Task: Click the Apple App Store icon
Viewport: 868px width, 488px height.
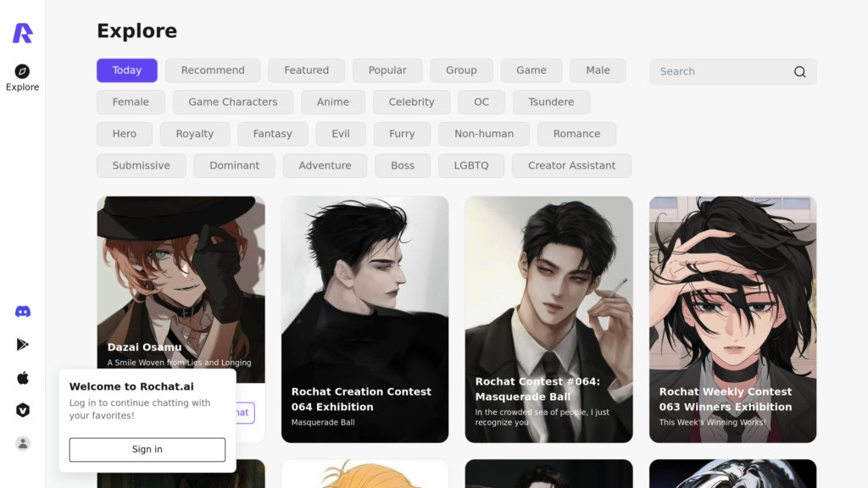Action: (23, 378)
